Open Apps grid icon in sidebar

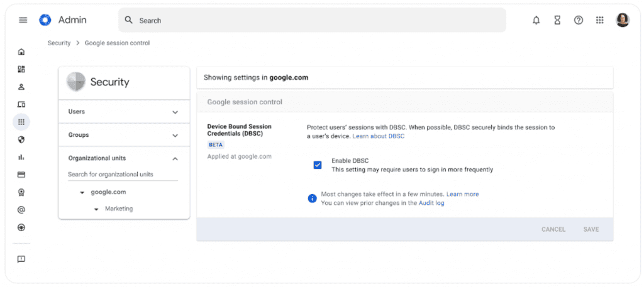click(21, 122)
